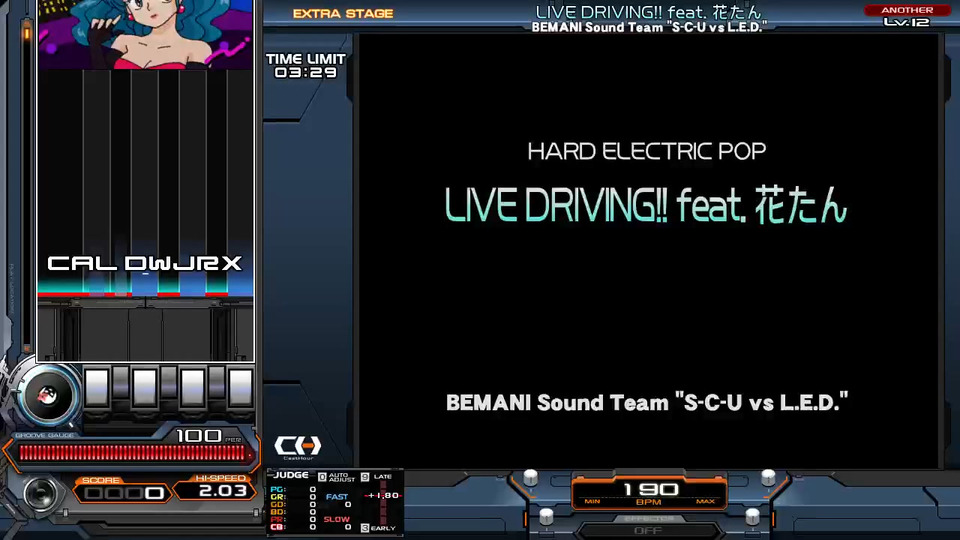Click the red judgment line in the lanes
960x540 pixels.
coord(145,294)
